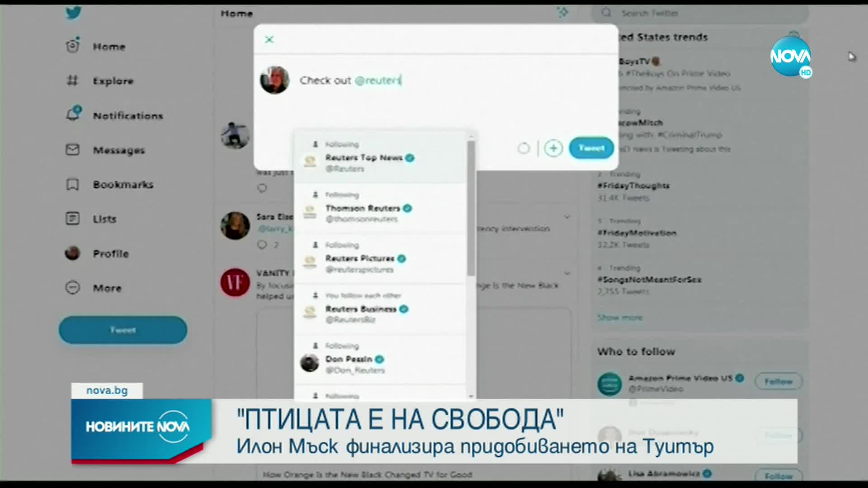The width and height of the screenshot is (868, 488).
Task: Click the suggestion list scrollbar thumb
Action: point(471,208)
